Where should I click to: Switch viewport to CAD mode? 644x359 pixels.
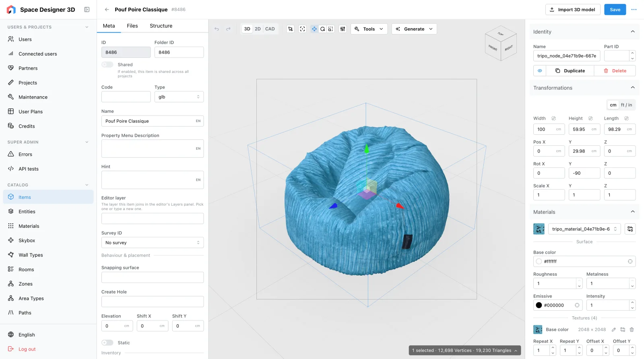(x=270, y=29)
